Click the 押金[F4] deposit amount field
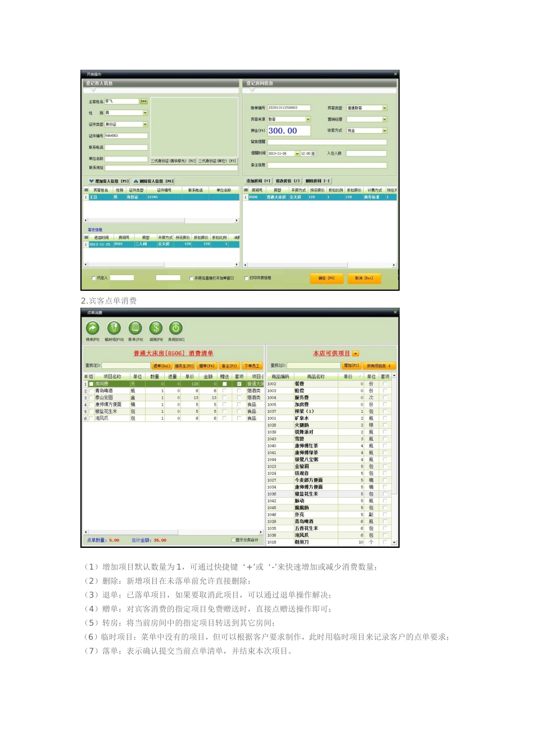This screenshot has width=534, height=756. point(289,130)
